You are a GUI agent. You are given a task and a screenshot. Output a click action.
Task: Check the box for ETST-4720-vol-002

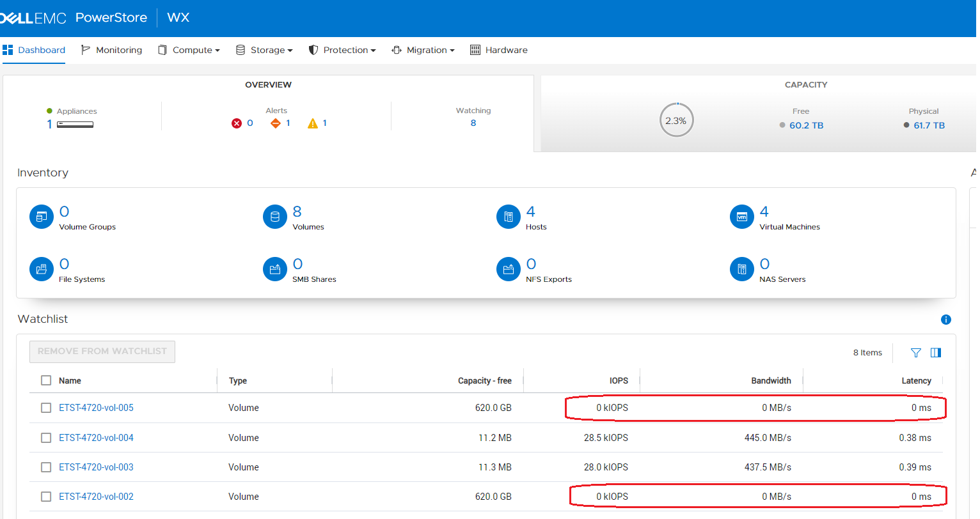[46, 497]
